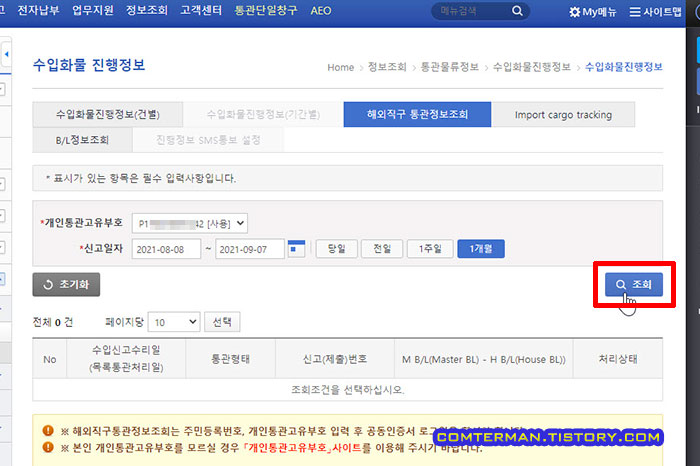
Task: Click the 조회조건을 선택하십시오 message row
Action: point(347,390)
